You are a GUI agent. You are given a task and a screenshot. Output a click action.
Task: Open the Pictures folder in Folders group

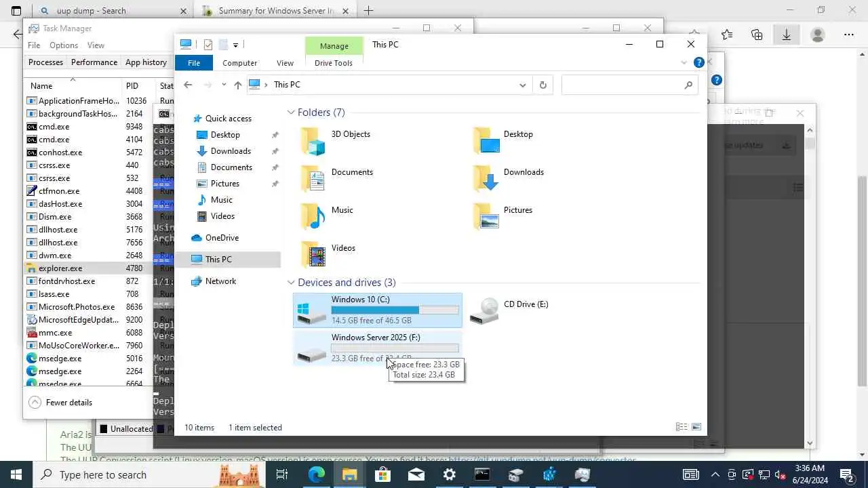pyautogui.click(x=503, y=217)
